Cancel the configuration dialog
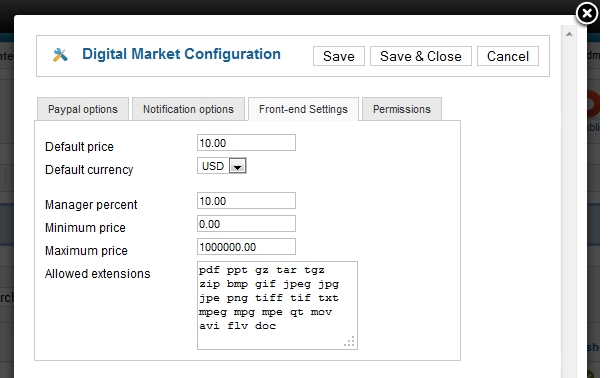613x378 pixels. click(507, 56)
